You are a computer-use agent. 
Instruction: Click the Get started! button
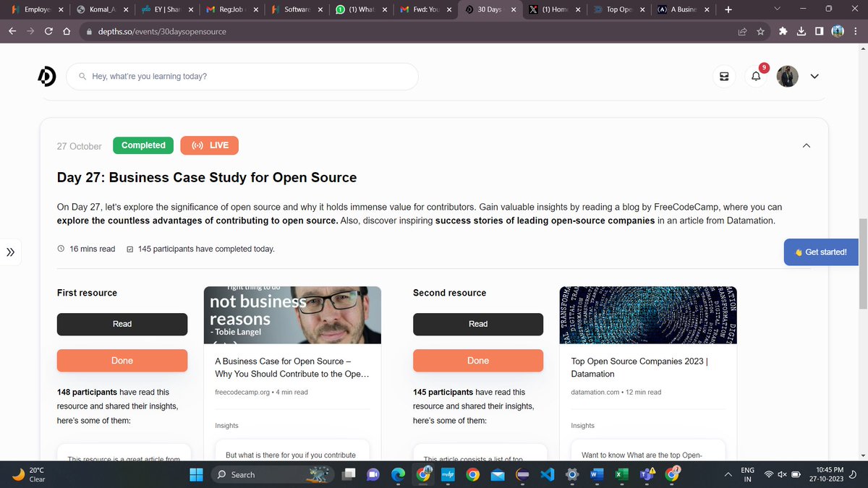pyautogui.click(x=820, y=252)
